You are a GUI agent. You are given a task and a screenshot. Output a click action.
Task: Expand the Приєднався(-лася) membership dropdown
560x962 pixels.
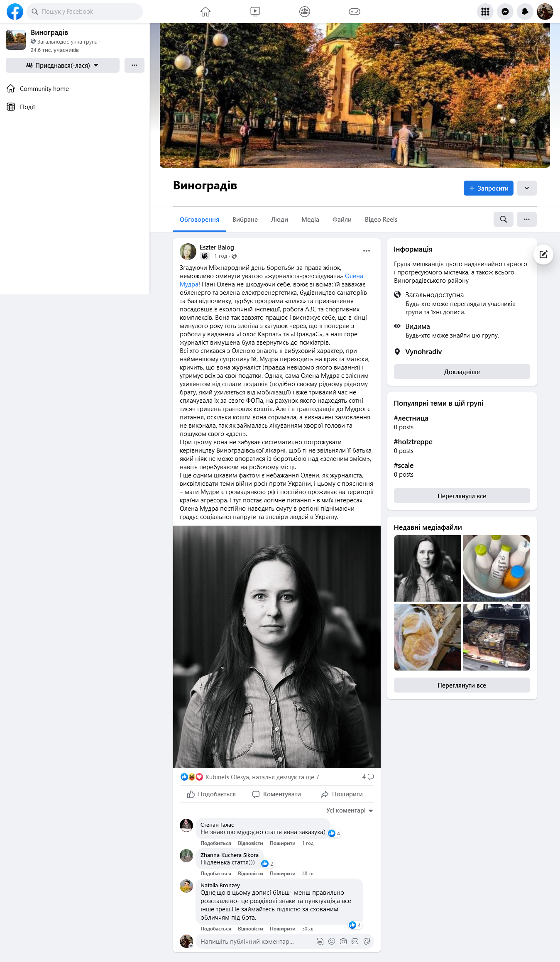(63, 65)
